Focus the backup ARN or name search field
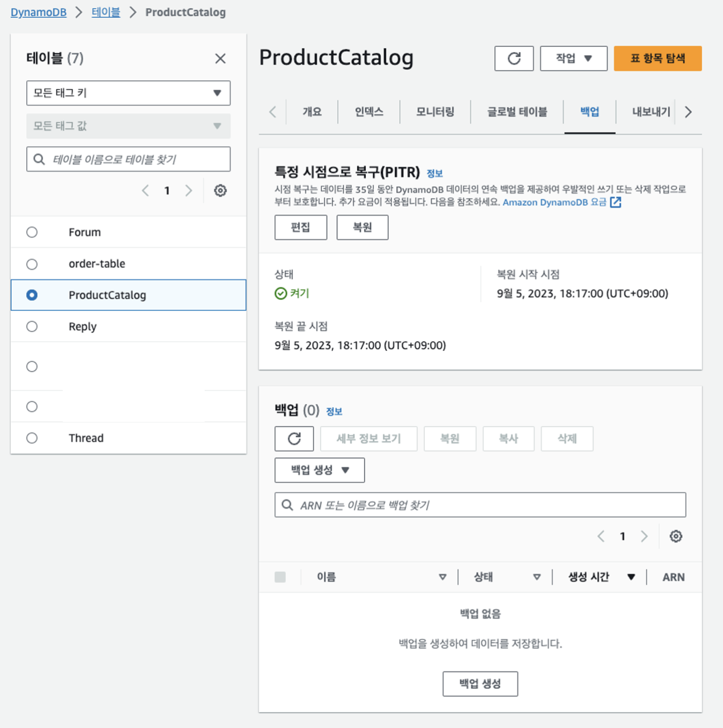The width and height of the screenshot is (723, 728). coord(480,505)
